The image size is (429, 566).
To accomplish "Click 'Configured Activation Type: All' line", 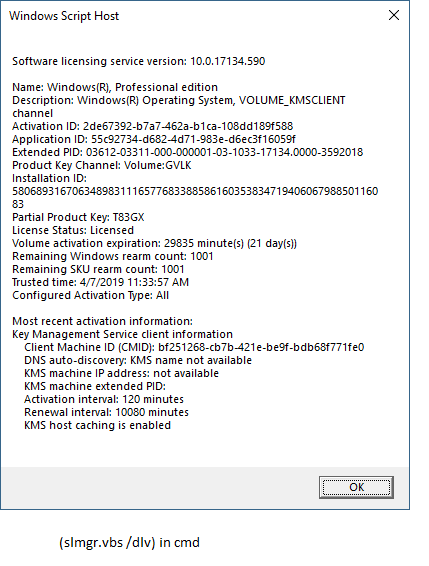I will 90,295.
